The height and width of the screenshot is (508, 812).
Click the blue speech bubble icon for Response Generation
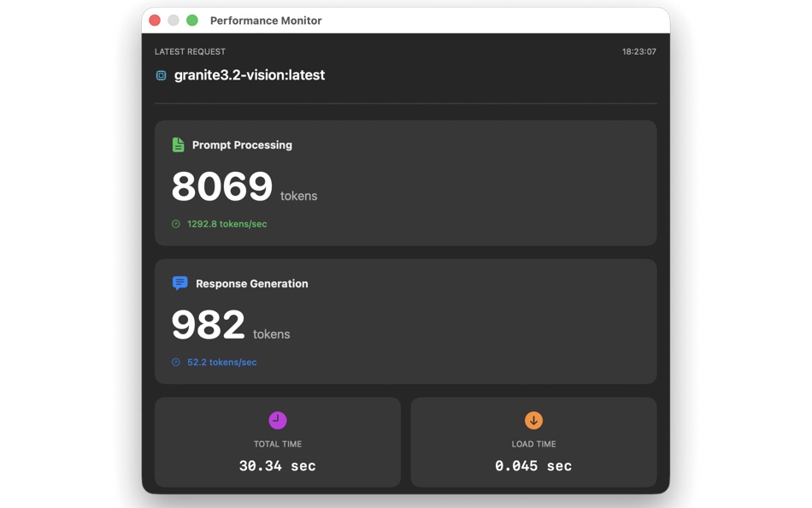coord(179,283)
